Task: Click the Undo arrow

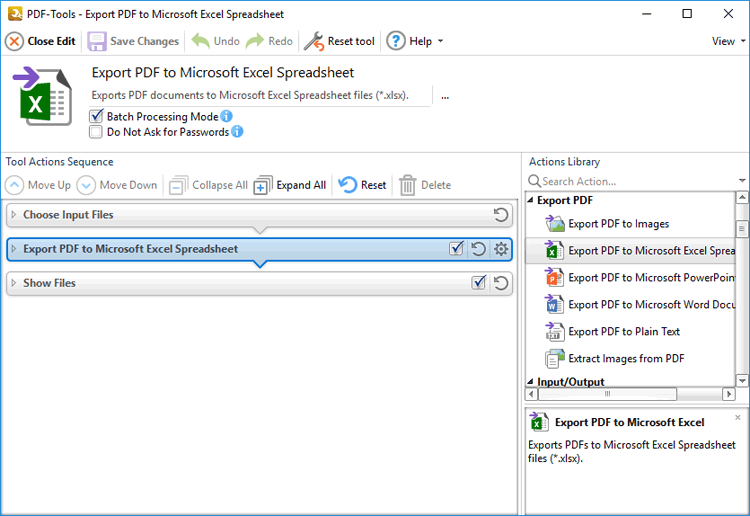Action: coord(200,41)
